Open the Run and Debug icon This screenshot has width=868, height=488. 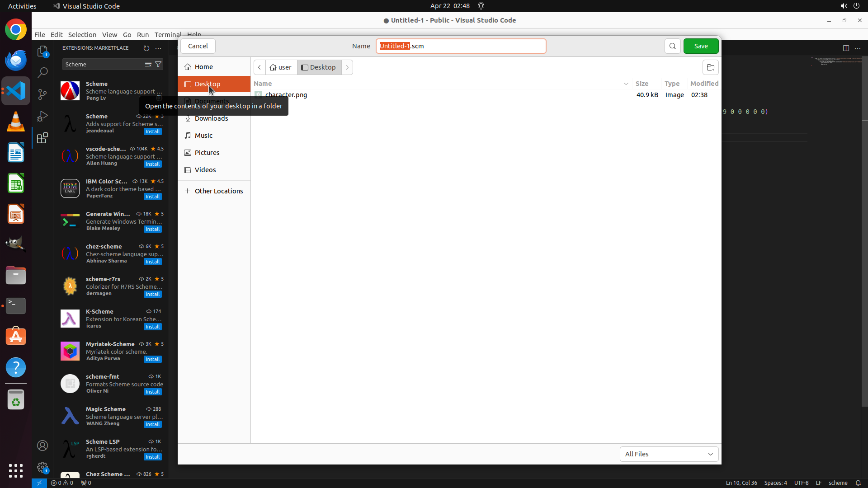click(x=42, y=116)
